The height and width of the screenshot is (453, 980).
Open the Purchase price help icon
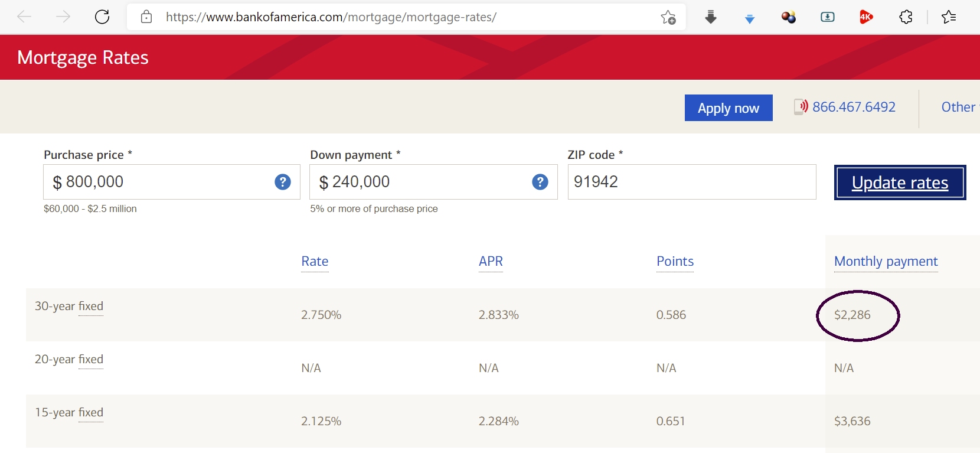pyautogui.click(x=283, y=182)
